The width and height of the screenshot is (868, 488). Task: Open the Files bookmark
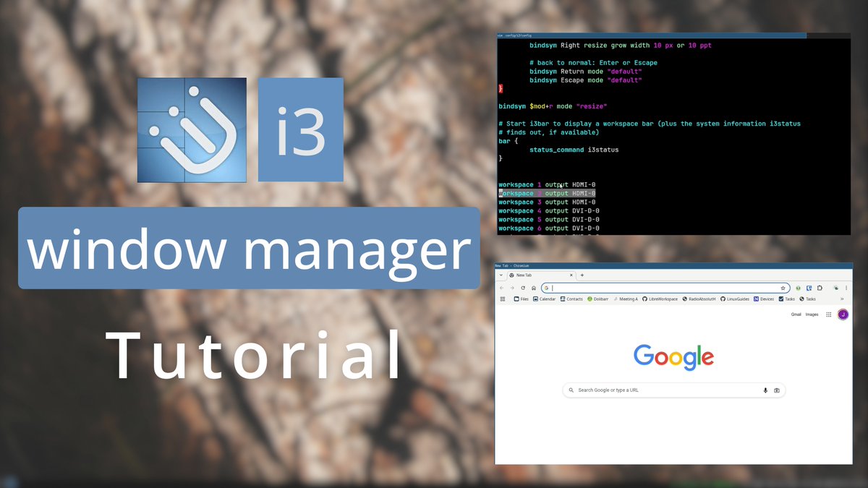pos(521,299)
